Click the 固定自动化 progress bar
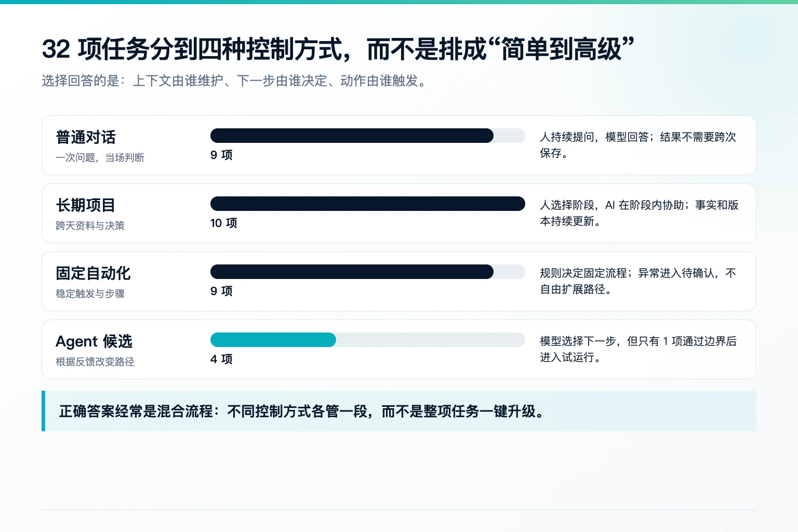This screenshot has width=798, height=532. pos(368,272)
